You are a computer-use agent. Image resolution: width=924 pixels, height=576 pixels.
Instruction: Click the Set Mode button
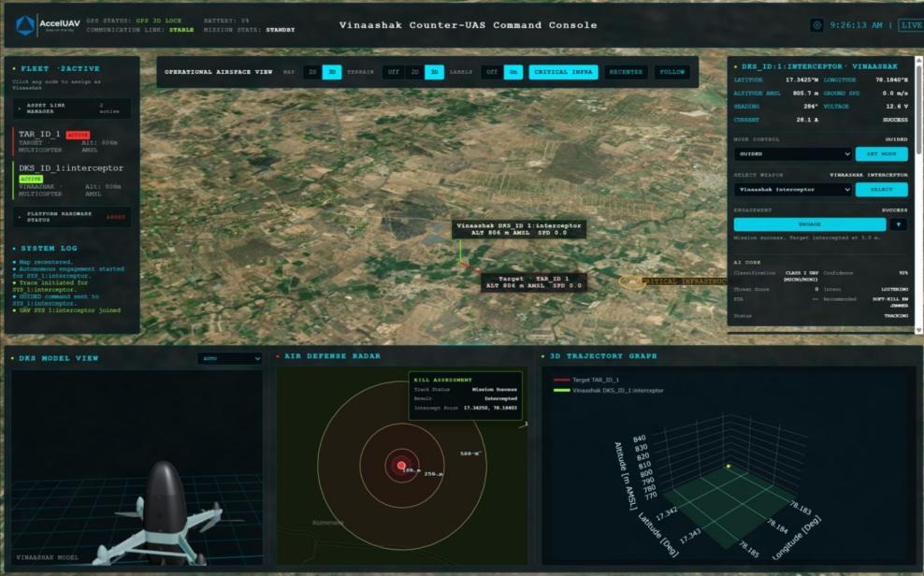(881, 153)
